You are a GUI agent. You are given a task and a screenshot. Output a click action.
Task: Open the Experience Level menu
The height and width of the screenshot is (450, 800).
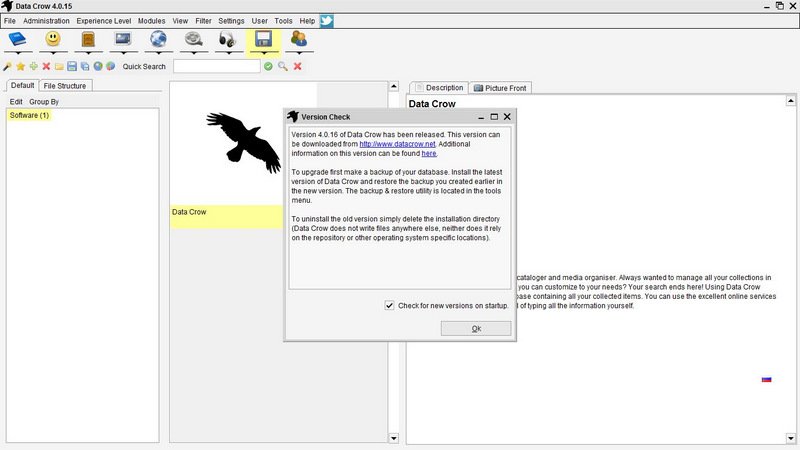point(104,21)
